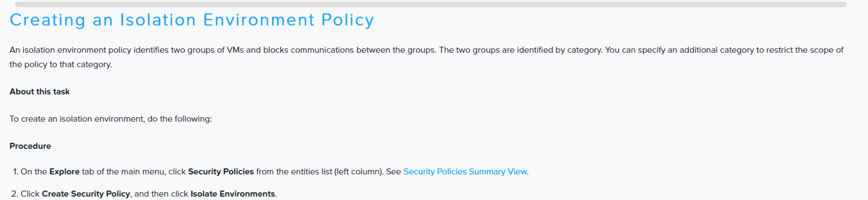Click the words main menu in step 1
Viewport: 868px width, 200px height.
(x=145, y=172)
